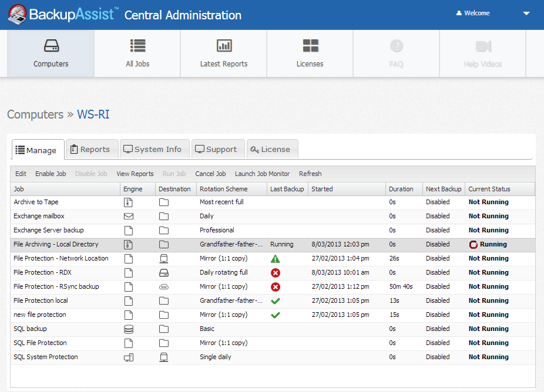
Task: Open the Computers navigation icon
Action: (51, 45)
